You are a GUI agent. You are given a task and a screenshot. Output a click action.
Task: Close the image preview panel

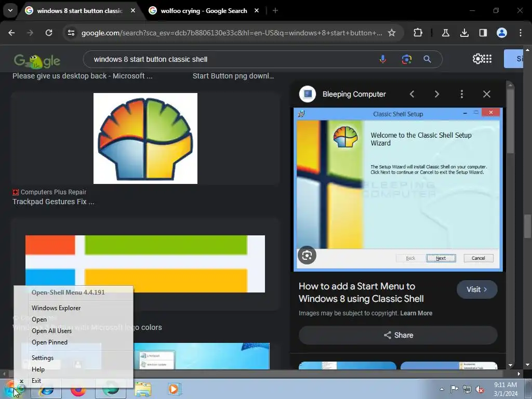point(486,94)
